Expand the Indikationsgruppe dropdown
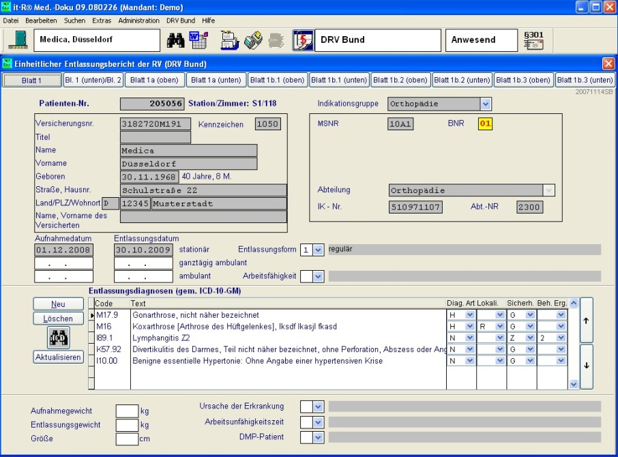The height and width of the screenshot is (457, 618). pos(486,104)
